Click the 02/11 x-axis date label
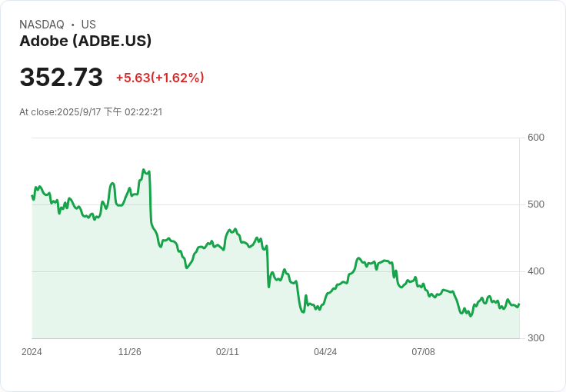The height and width of the screenshot is (392, 566). point(228,352)
